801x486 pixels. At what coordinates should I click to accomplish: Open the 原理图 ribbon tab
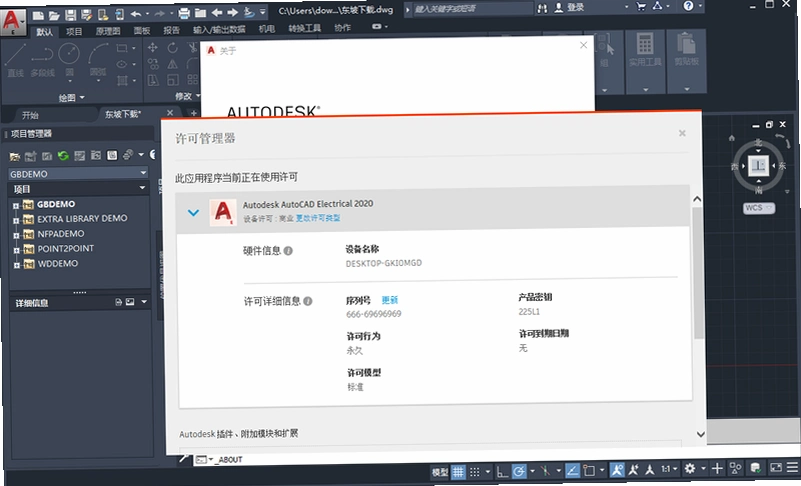click(x=108, y=31)
